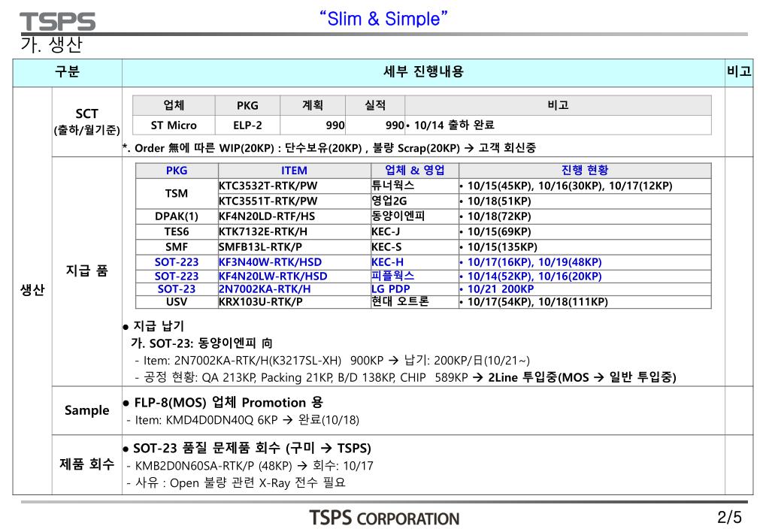Click the 생산 row label cell

[32, 290]
